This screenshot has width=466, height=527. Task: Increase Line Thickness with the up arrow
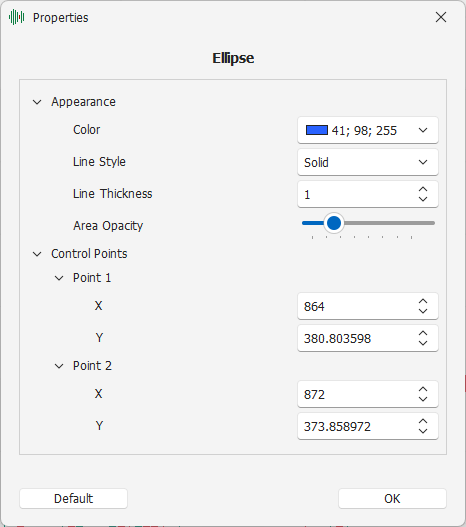click(423, 190)
